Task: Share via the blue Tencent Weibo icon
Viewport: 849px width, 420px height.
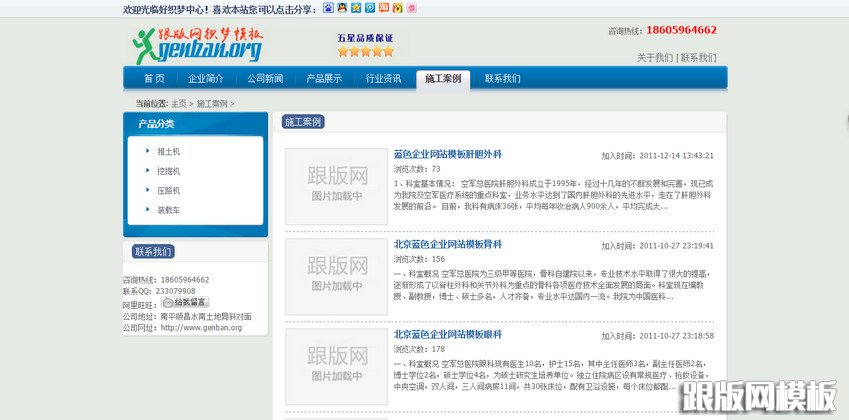Action: pyautogui.click(x=370, y=8)
